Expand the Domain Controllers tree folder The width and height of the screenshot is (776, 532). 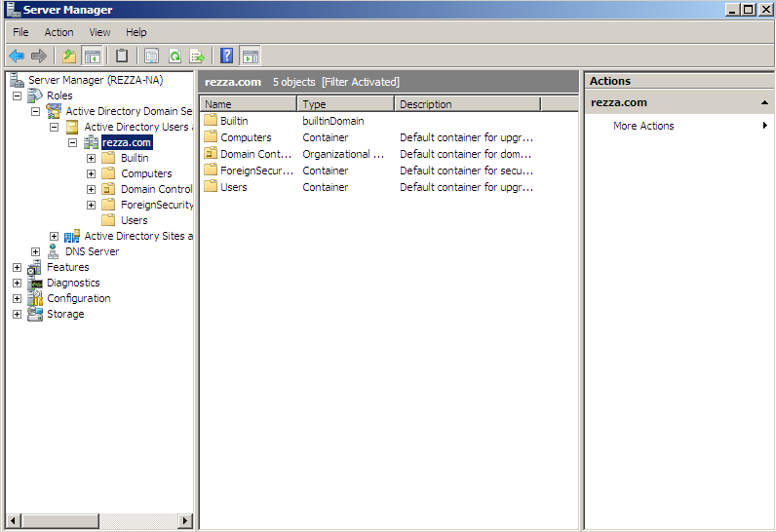tap(91, 189)
